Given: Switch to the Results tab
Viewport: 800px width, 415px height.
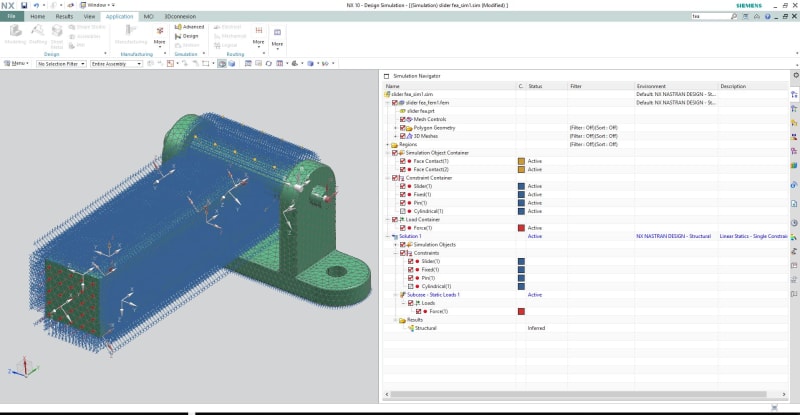Looking at the screenshot, I should point(64,16).
